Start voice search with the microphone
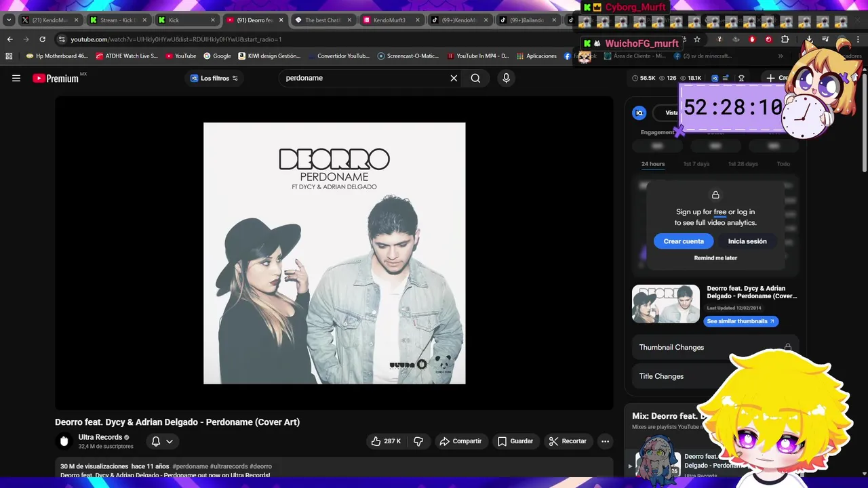Viewport: 868px width, 488px height. coord(506,78)
